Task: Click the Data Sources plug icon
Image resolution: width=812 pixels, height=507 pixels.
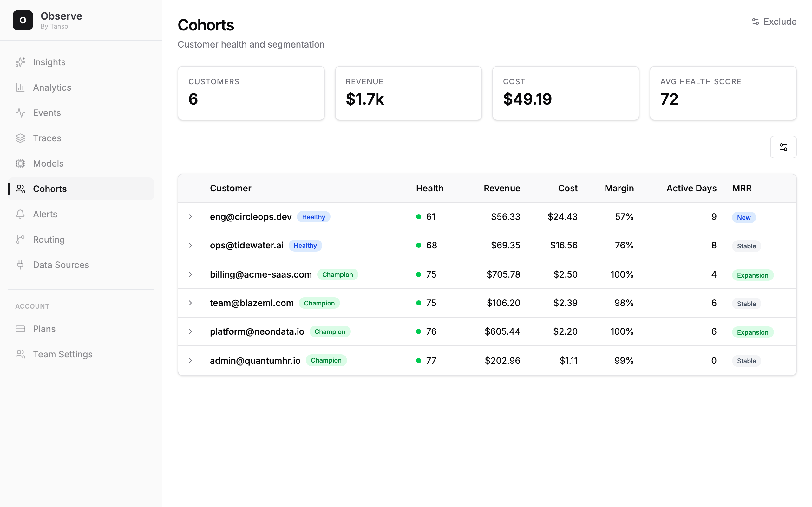Action: click(x=20, y=265)
